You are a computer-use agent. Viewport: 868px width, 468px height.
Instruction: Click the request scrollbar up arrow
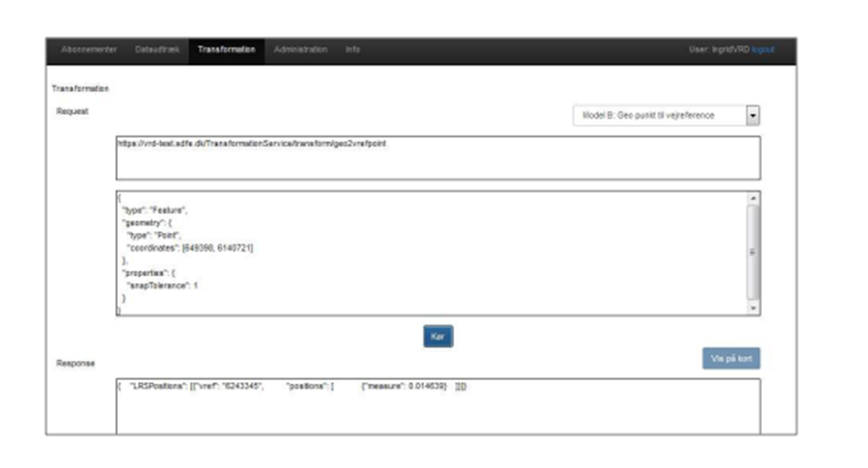tap(752, 198)
